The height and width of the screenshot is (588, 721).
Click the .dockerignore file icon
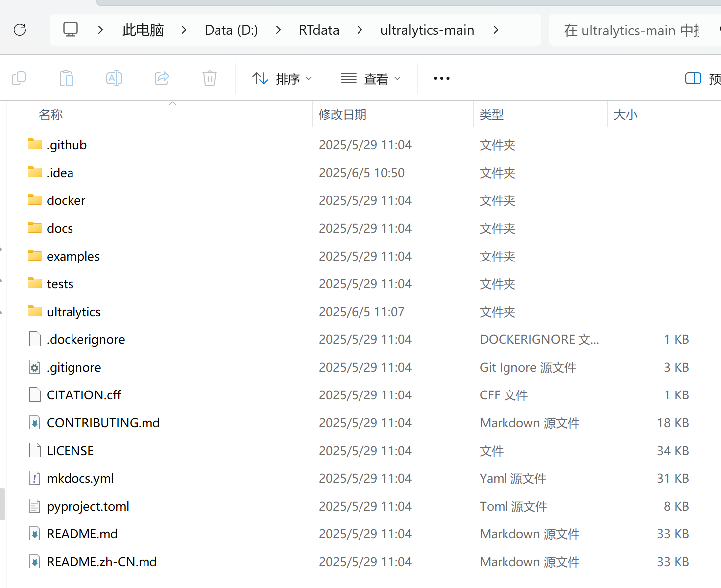[35, 339]
